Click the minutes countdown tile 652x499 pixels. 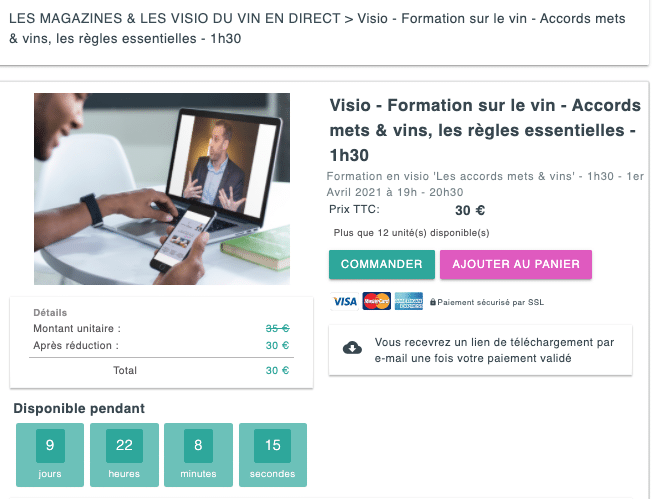coord(198,455)
